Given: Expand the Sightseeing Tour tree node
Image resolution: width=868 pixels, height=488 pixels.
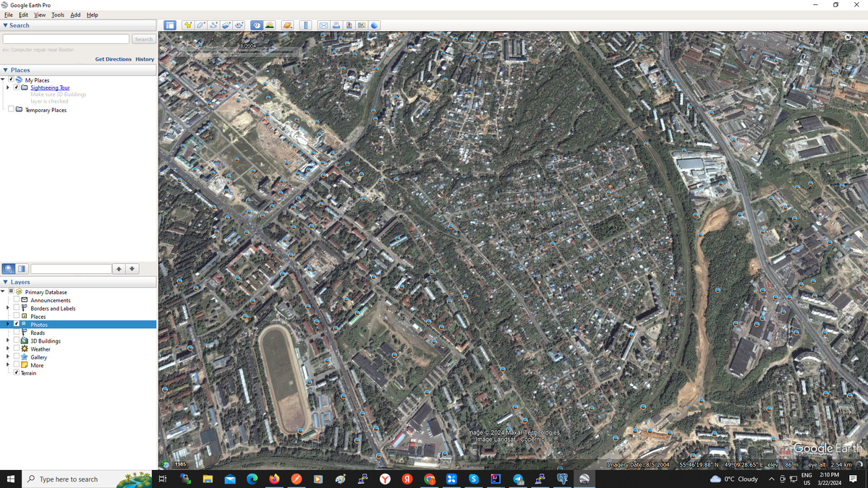Looking at the screenshot, I should tap(8, 87).
